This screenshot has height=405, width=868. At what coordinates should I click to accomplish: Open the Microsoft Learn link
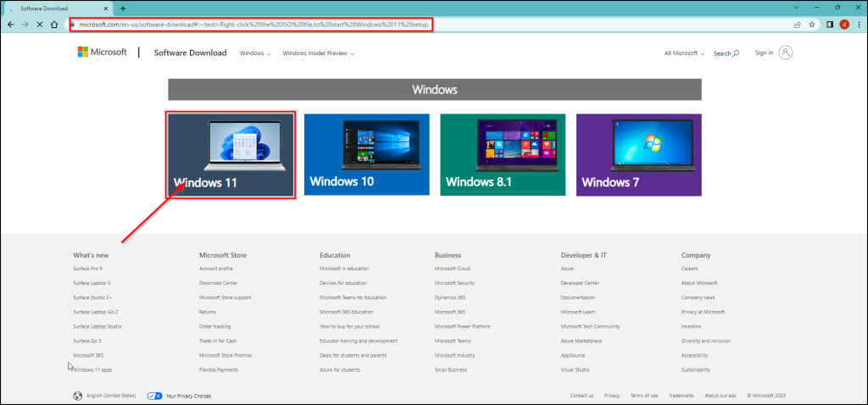[578, 312]
